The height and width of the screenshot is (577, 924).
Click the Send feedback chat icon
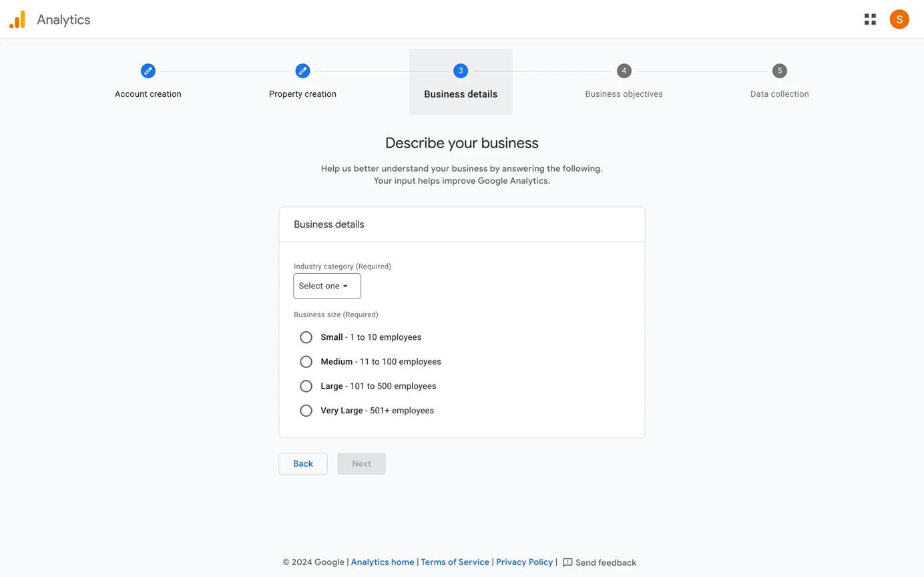tap(567, 562)
